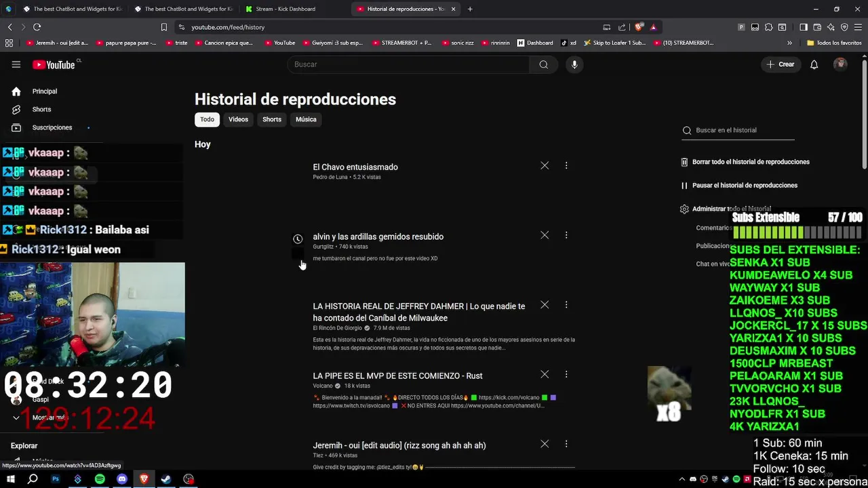The width and height of the screenshot is (868, 488).
Task: Open 'alvin y las ardillas gemidos resubido'
Action: tap(378, 237)
